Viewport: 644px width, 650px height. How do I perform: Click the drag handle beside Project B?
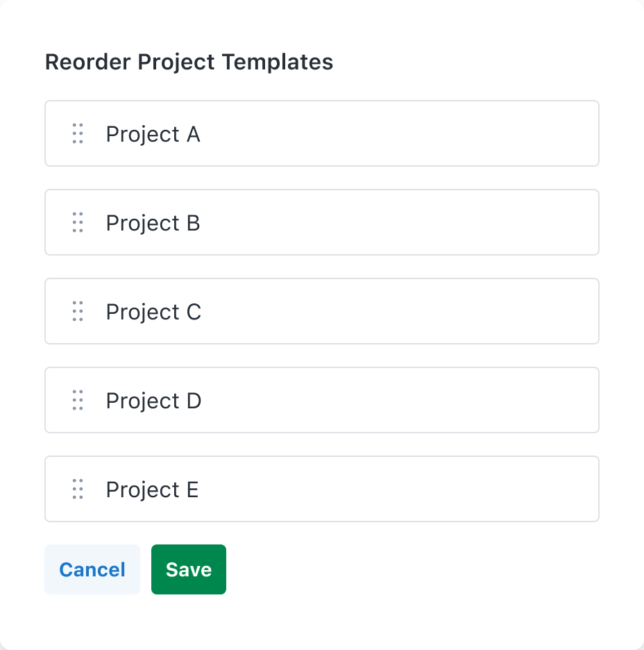click(x=78, y=222)
